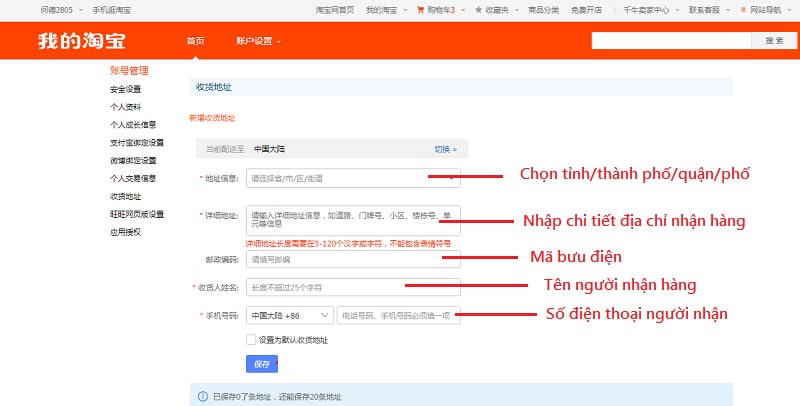Screen dimensions: 800x406
Task: Open 支付宝绑定设置 in the sidebar
Action: pyautogui.click(x=137, y=143)
